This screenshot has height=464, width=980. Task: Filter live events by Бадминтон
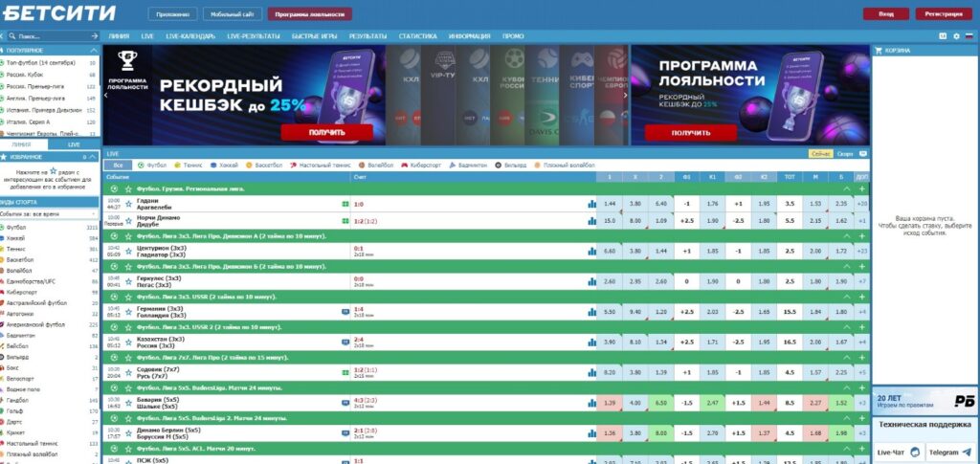pyautogui.click(x=469, y=166)
